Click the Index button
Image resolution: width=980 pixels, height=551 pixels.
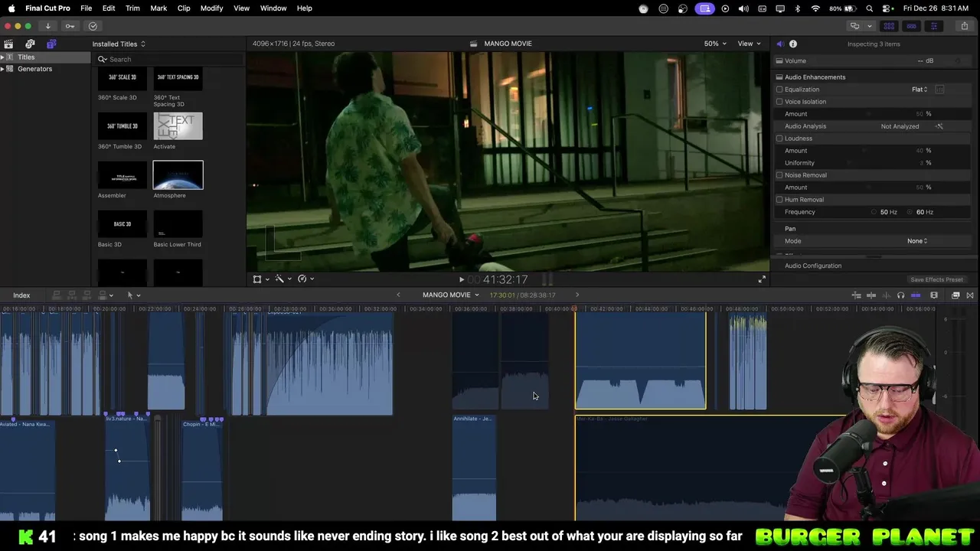coord(21,295)
